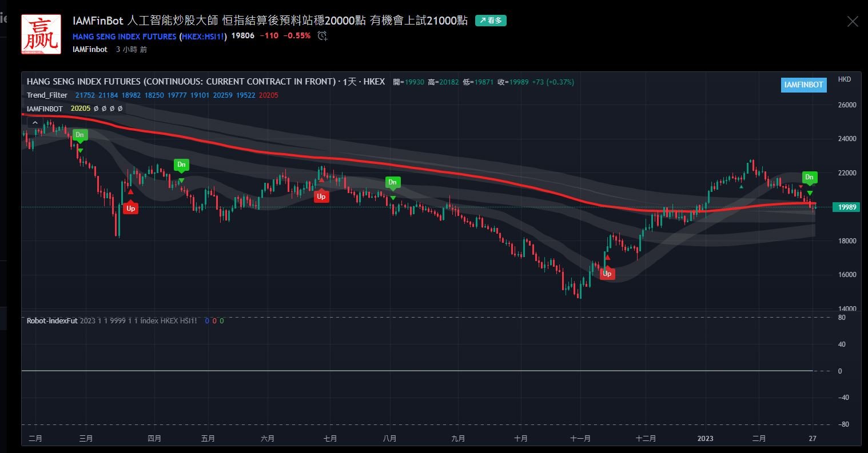Viewport: 868px width, 453px height.
Task: Select the IAMFINBOT indicator legend label
Action: (x=45, y=109)
